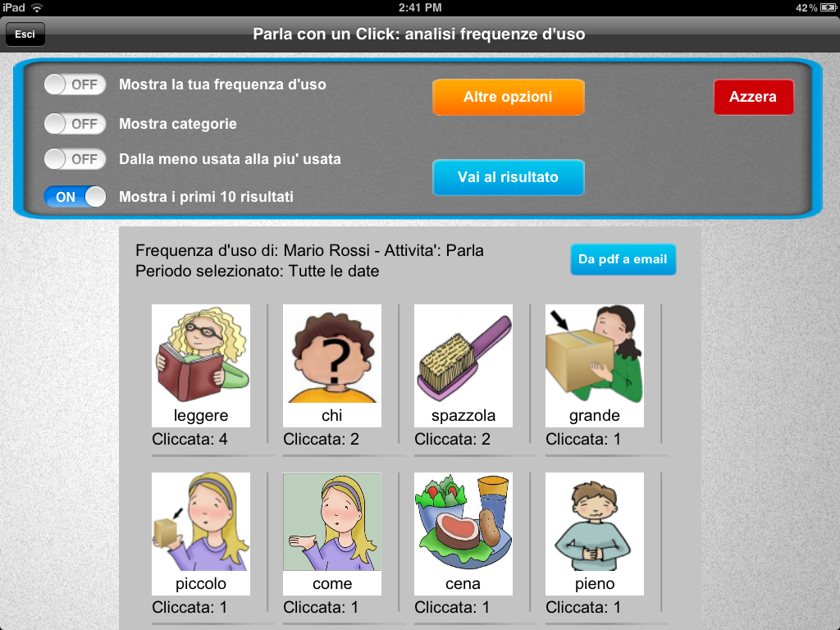Disable 'Mostra i primi 10 risultati' switch

pos(75,197)
